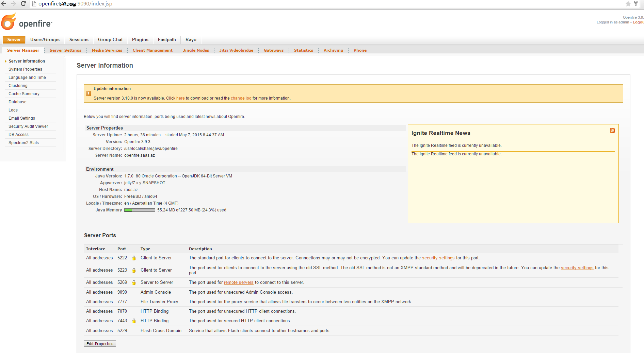
Task: Reload the page with the browser refresh icon
Action: tap(23, 4)
